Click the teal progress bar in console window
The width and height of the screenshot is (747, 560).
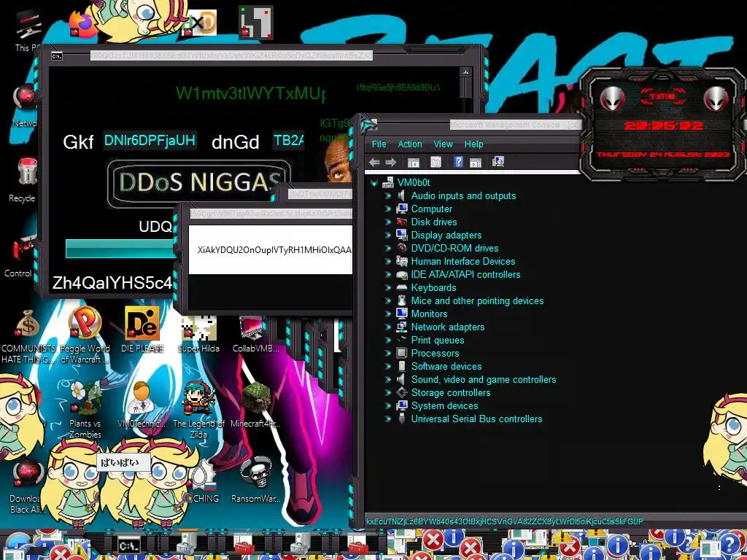click(x=120, y=249)
